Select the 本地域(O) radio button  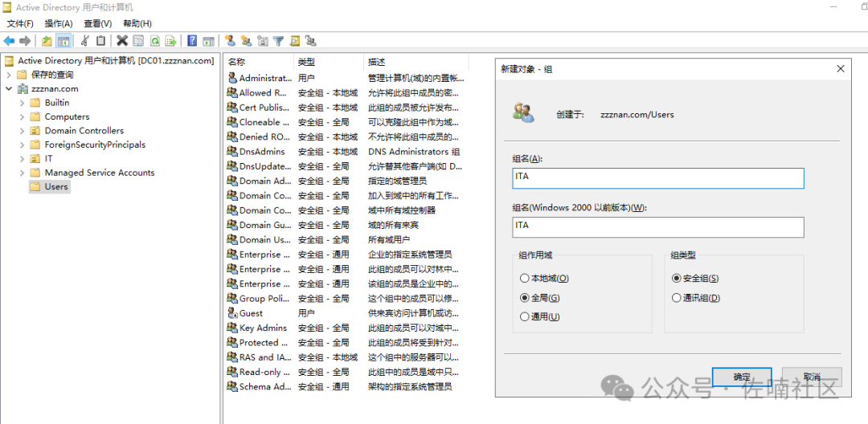[x=524, y=278]
